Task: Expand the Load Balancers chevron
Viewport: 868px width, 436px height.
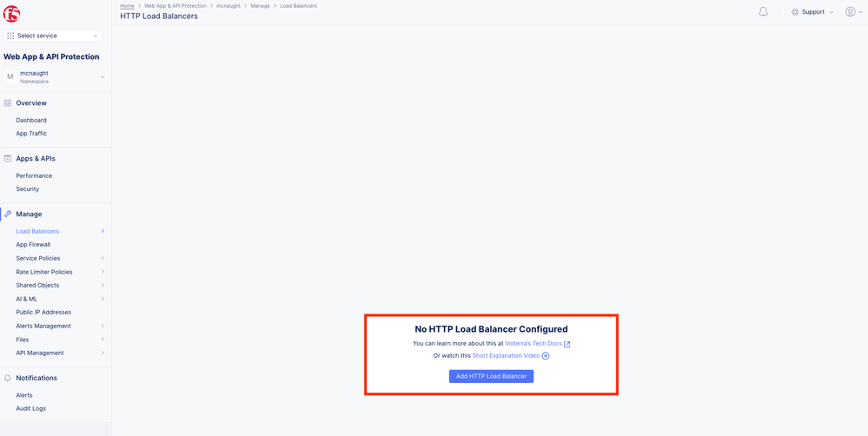Action: (103, 231)
